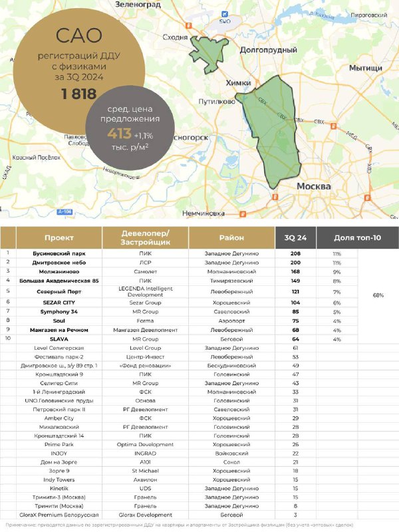
Task: Click the 'Аэропорт' district cell
Action: pyautogui.click(x=231, y=321)
